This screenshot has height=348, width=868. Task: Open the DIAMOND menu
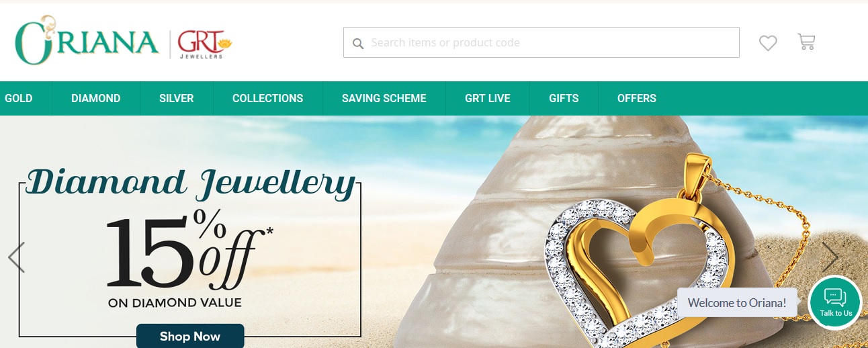(96, 98)
